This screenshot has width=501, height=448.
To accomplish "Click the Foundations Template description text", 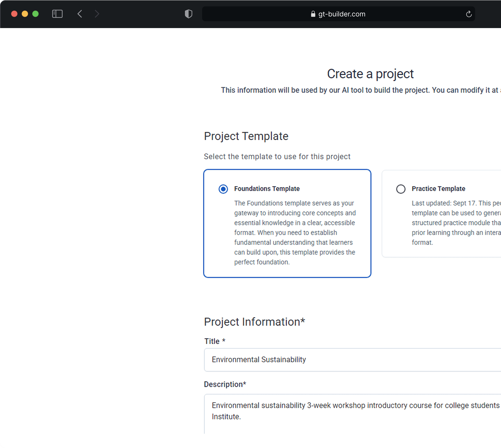I will click(295, 232).
